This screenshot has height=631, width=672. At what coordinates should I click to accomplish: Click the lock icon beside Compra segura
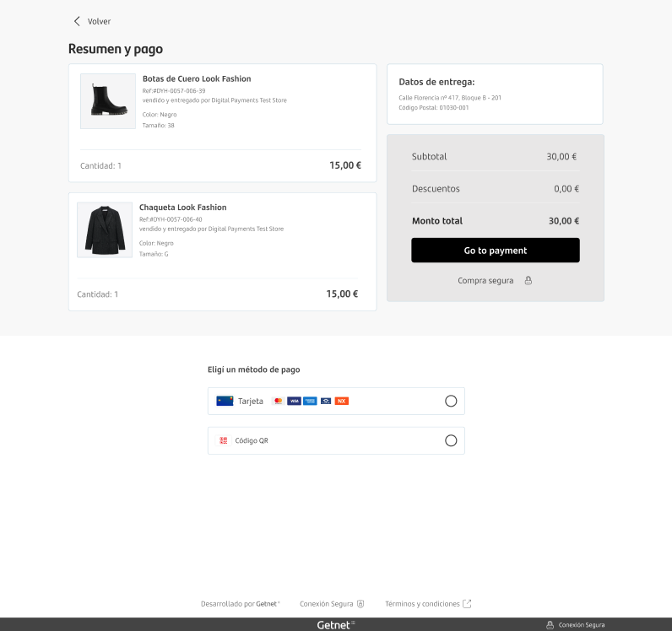point(528,280)
